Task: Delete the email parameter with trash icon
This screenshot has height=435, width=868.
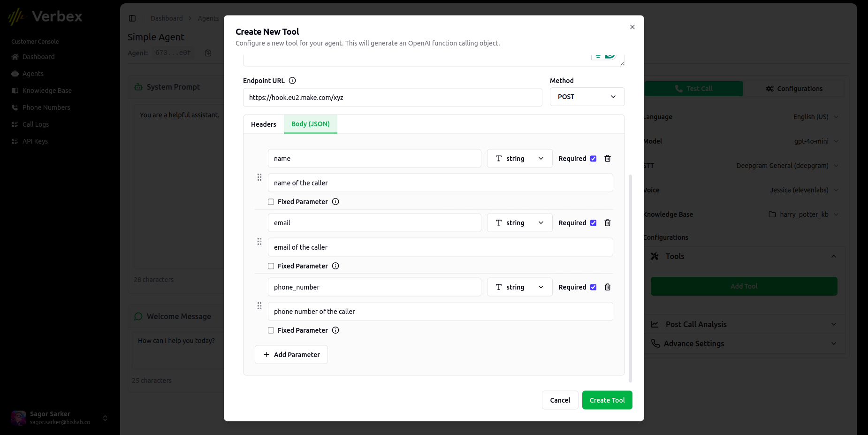Action: pos(608,223)
